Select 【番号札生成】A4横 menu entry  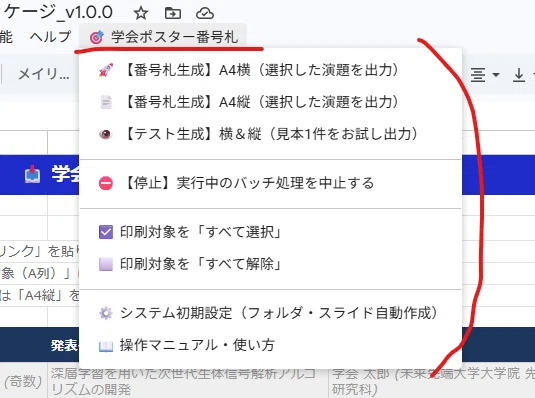click(270, 70)
